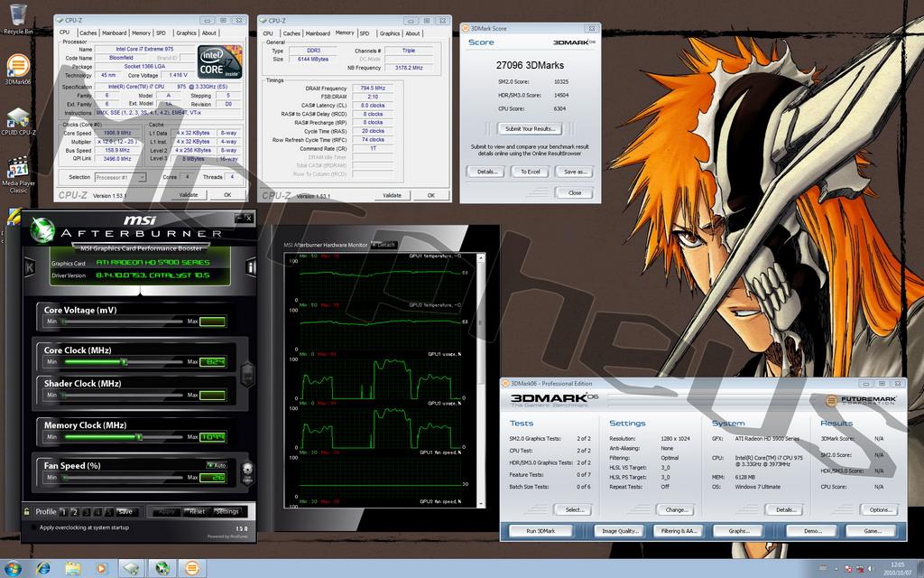Screen dimensions: 924x578
Task: Close the 3DMark Score dialog with Close button
Action: 575,193
